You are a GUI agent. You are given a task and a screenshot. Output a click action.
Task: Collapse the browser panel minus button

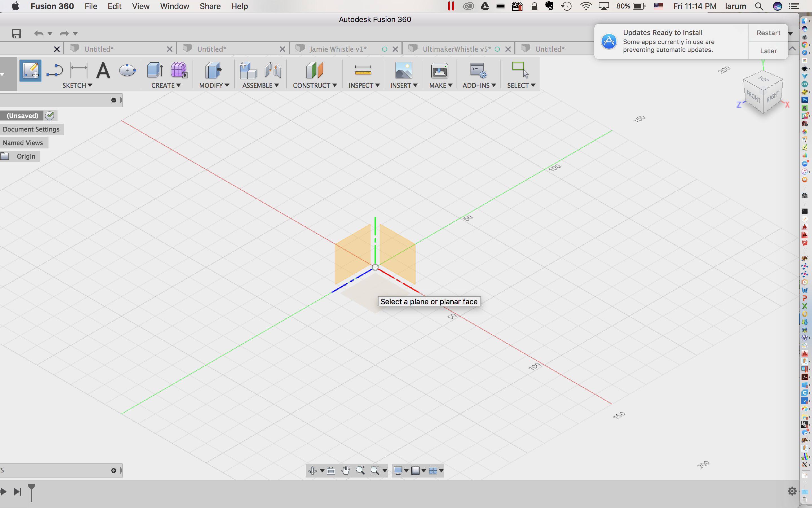point(113,100)
